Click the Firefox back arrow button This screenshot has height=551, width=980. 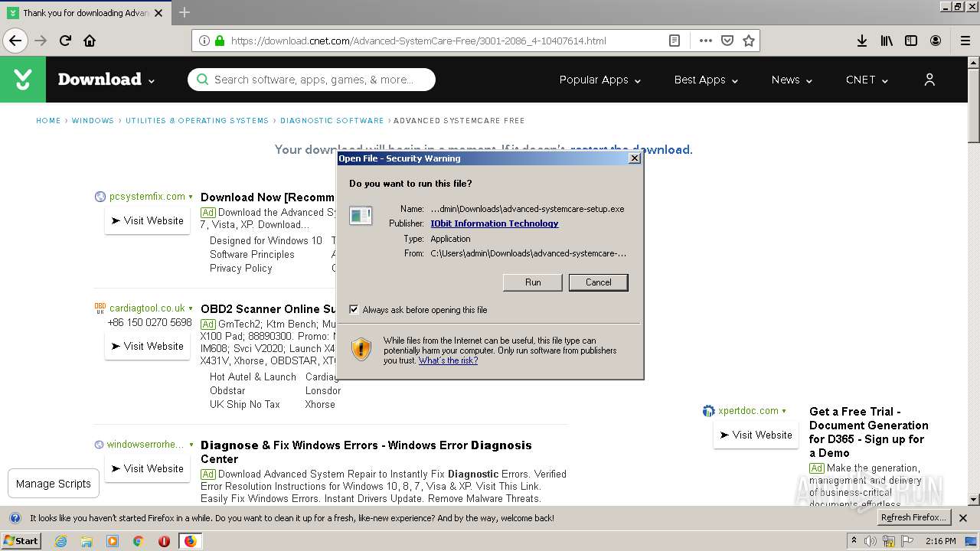15,41
